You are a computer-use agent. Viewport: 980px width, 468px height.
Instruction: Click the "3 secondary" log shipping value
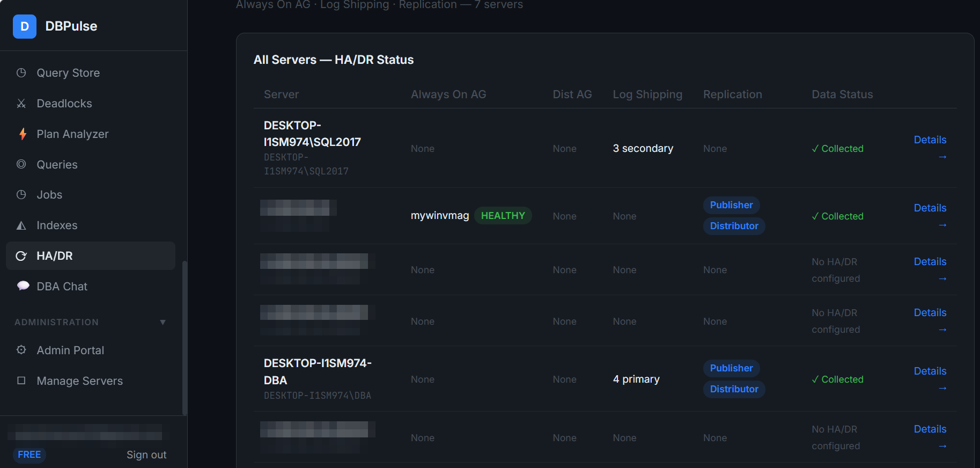point(643,148)
